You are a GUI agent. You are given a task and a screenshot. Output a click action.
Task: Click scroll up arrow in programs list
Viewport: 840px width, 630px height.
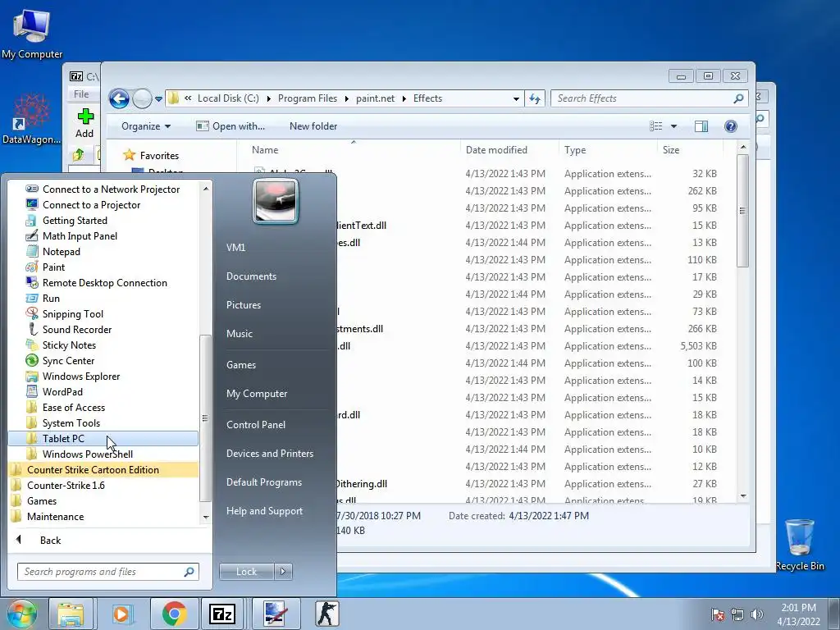pos(206,189)
